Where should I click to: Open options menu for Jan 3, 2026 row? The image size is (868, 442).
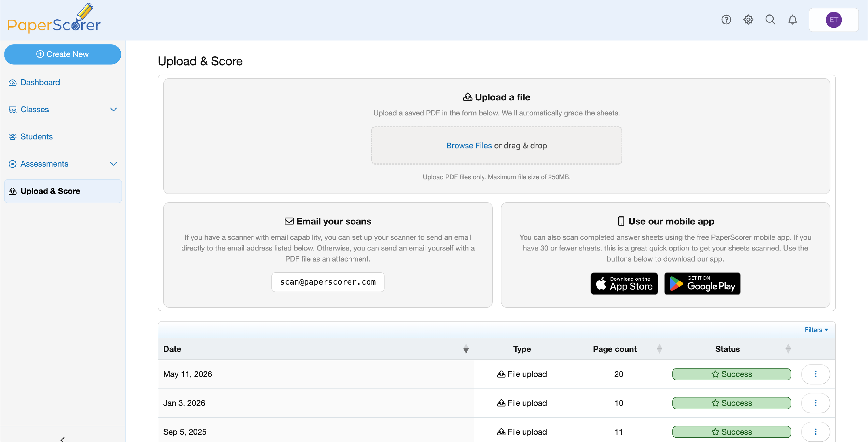coord(815,403)
